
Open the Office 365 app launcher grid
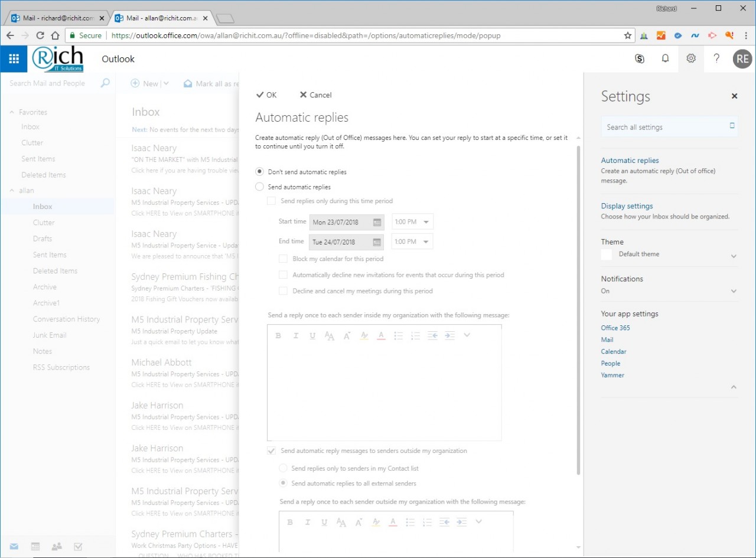tap(14, 58)
